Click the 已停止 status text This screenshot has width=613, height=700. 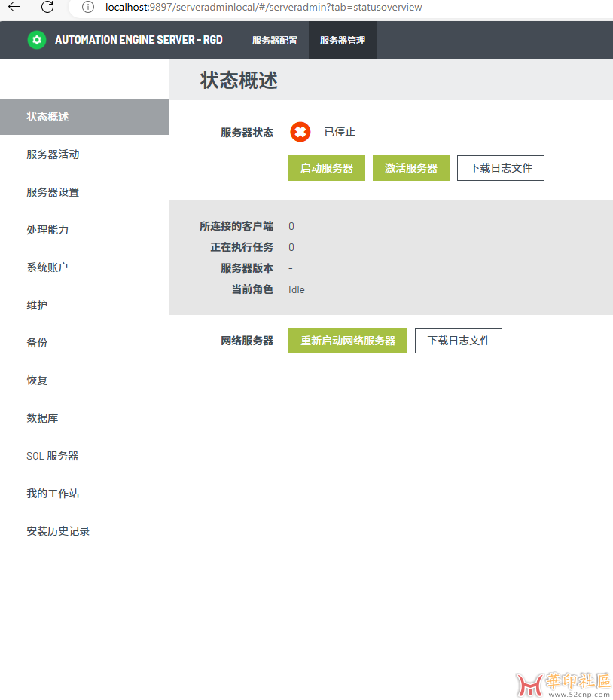(x=340, y=132)
